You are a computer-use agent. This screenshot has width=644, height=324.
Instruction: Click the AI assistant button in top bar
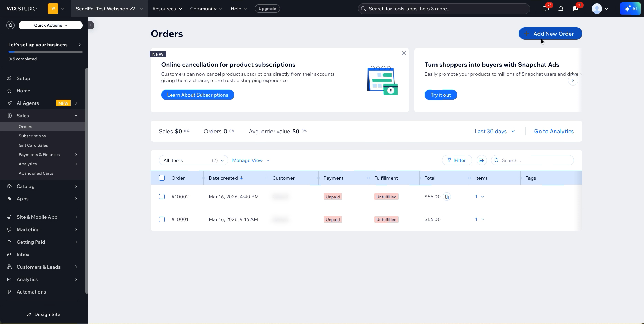[x=630, y=9]
